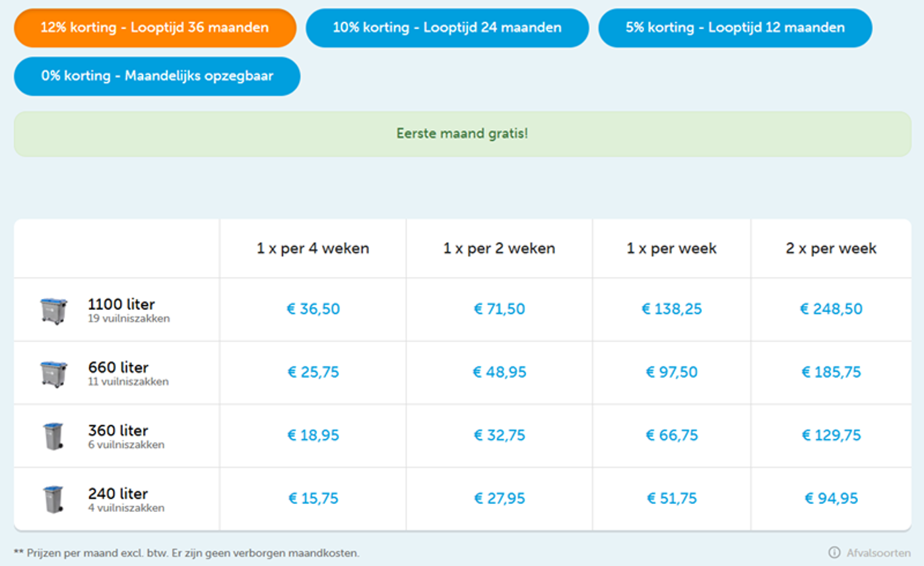The height and width of the screenshot is (566, 924).
Task: Select the € 66,75 weekly price for 360 liter
Action: (x=671, y=435)
